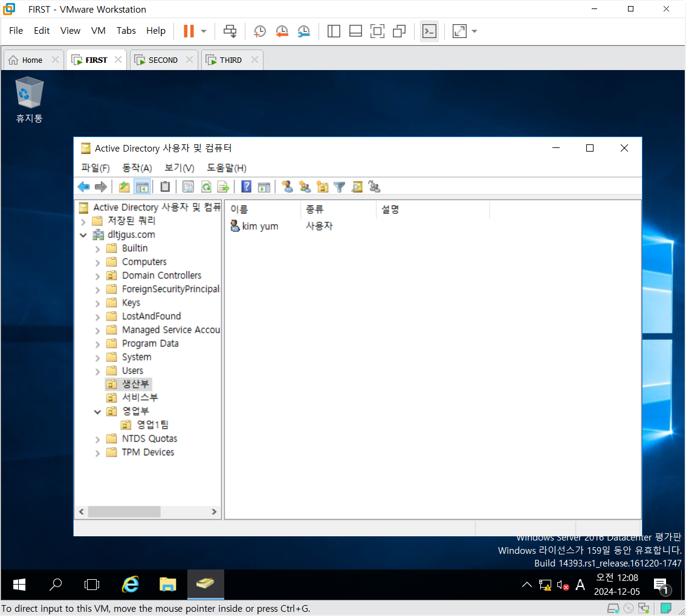This screenshot has height=616, width=686.
Task: Select 영업1팀 organizational unit
Action: [152, 425]
